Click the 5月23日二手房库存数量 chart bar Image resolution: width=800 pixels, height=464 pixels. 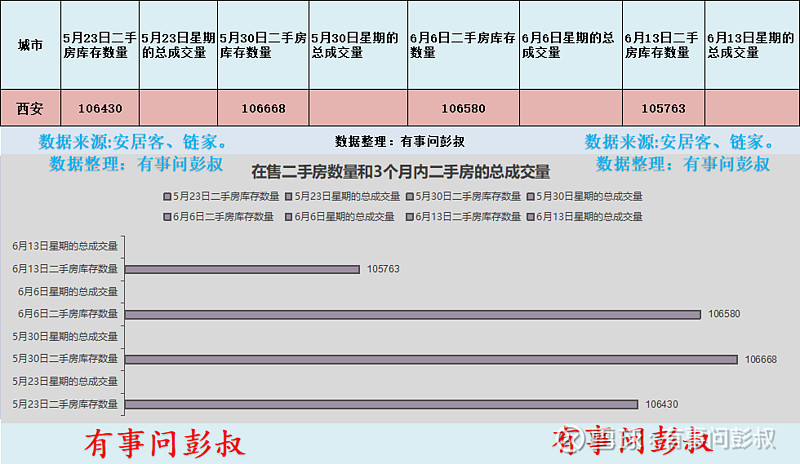click(381, 404)
